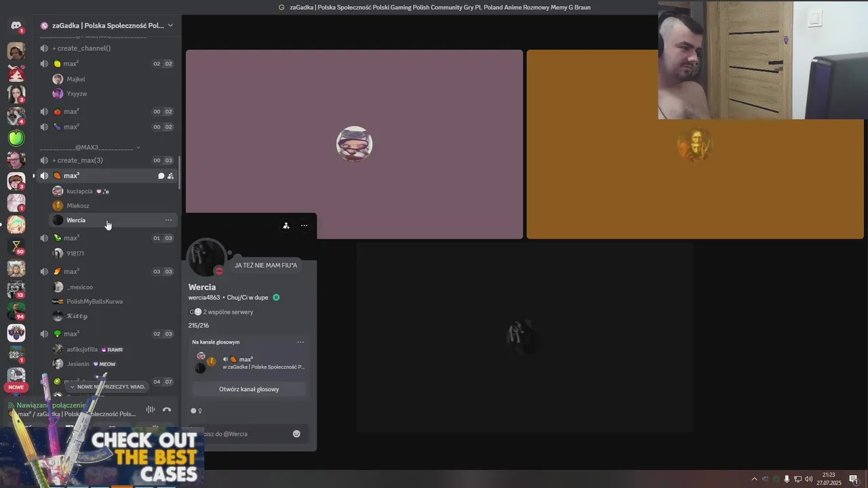Open Windows notification center

(x=854, y=479)
